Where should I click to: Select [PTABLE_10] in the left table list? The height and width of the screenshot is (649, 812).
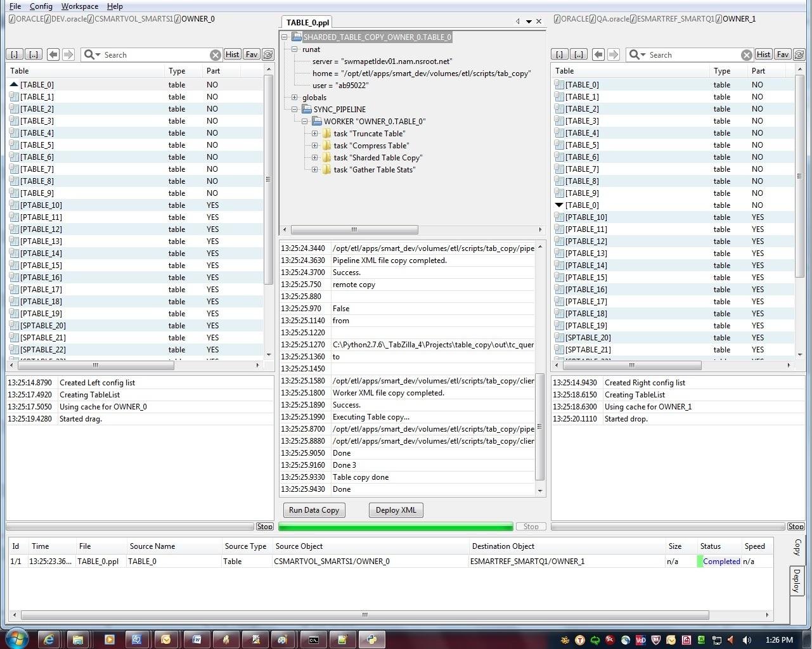point(136,205)
